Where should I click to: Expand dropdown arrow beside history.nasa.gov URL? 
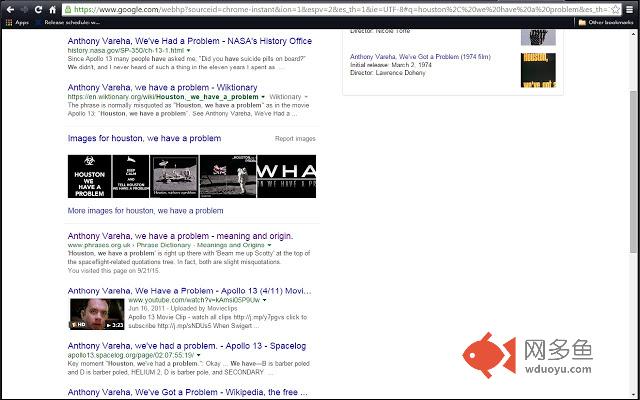[x=187, y=49]
